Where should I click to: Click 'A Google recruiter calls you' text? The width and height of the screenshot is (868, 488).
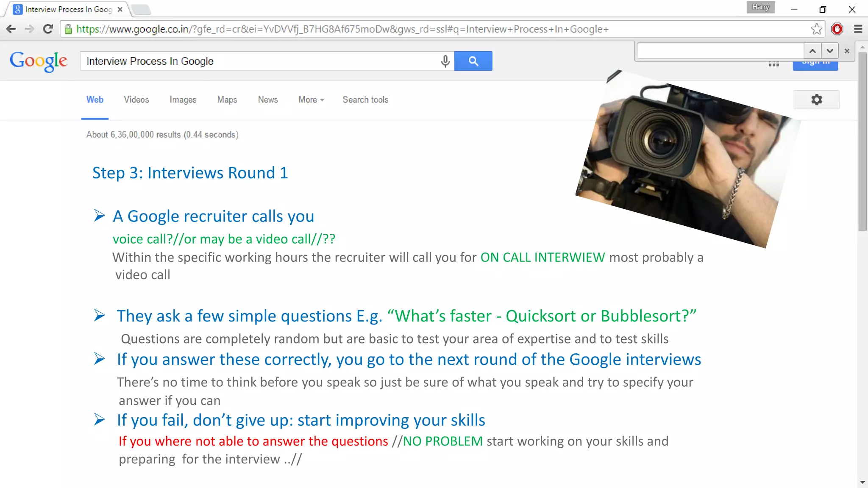(213, 216)
